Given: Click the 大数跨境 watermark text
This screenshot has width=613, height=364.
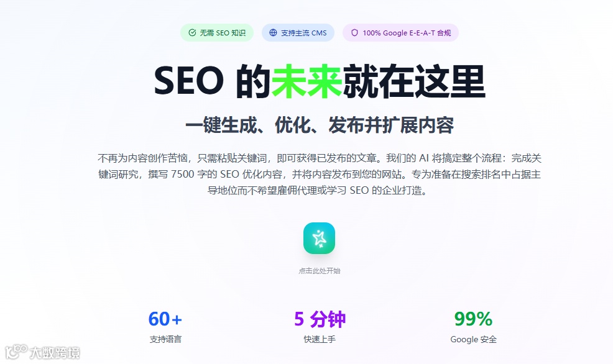Looking at the screenshot, I should tap(55, 353).
